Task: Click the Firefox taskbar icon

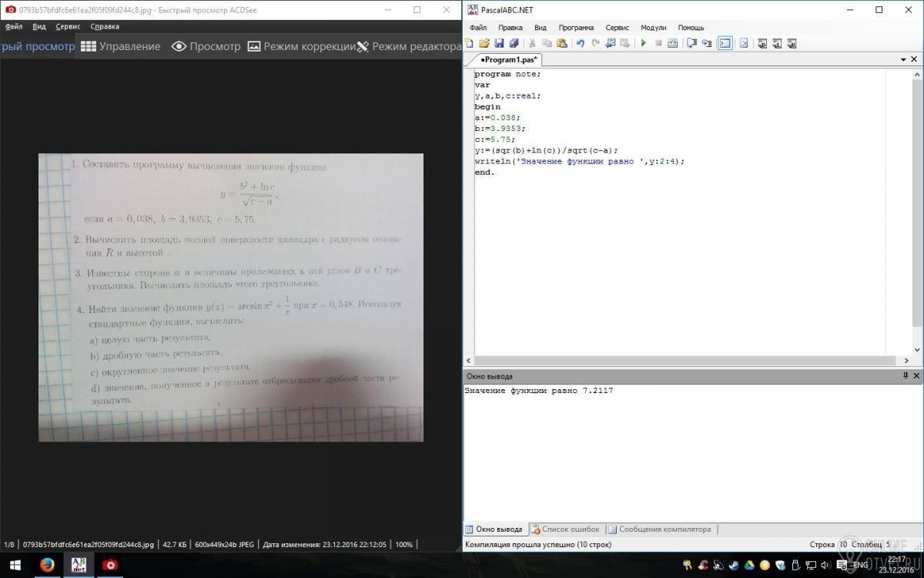Action: 46,566
